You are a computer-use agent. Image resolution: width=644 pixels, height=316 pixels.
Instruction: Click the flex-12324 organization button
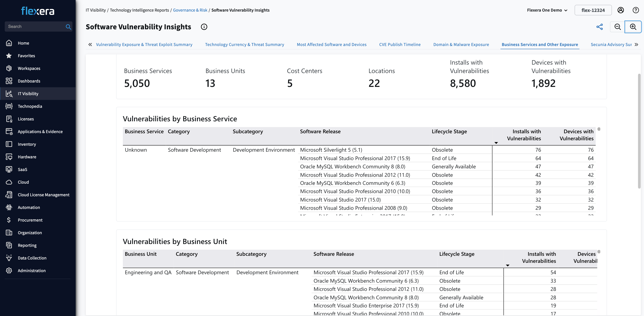click(x=593, y=10)
